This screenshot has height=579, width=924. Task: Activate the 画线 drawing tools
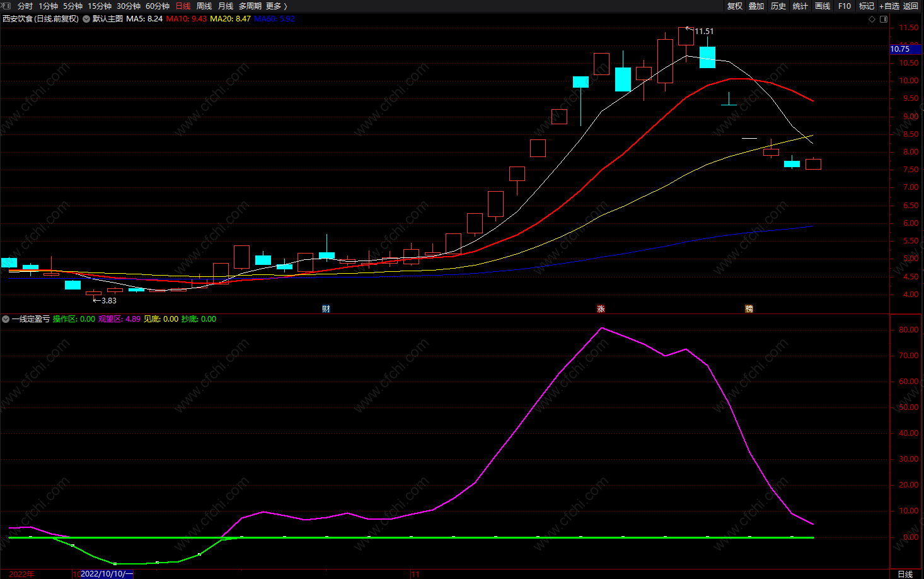823,6
